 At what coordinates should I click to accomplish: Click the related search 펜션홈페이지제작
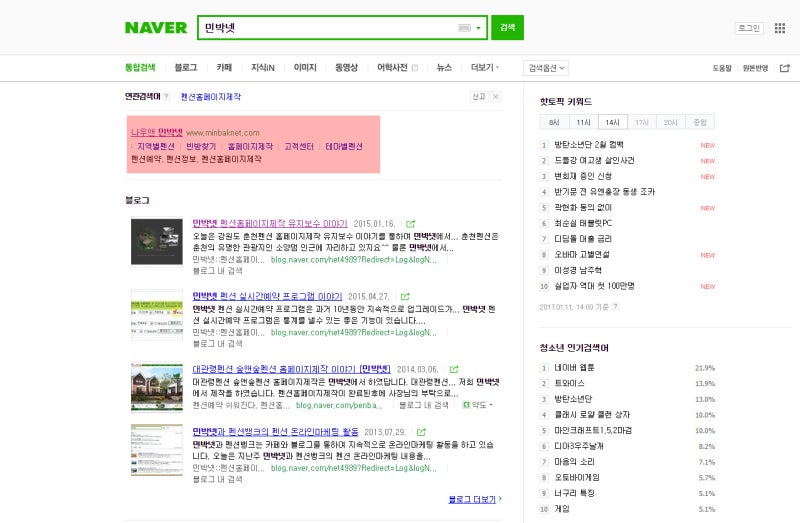(211, 96)
